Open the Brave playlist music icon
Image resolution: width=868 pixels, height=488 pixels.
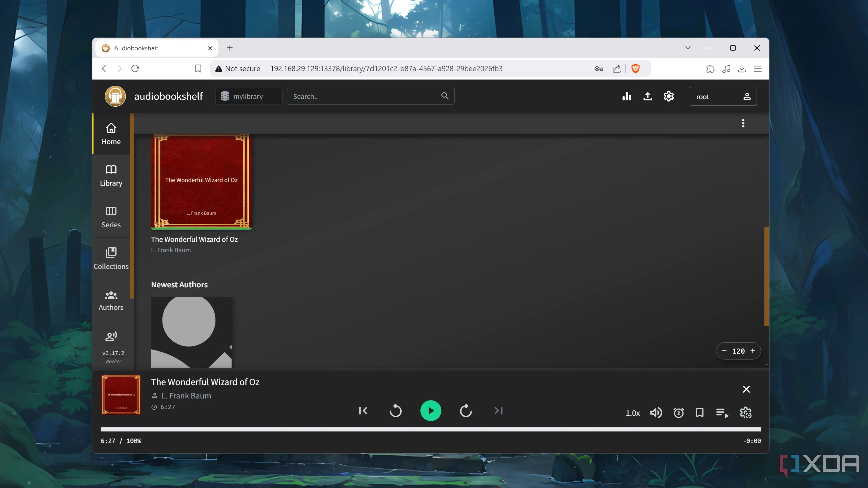(x=726, y=69)
